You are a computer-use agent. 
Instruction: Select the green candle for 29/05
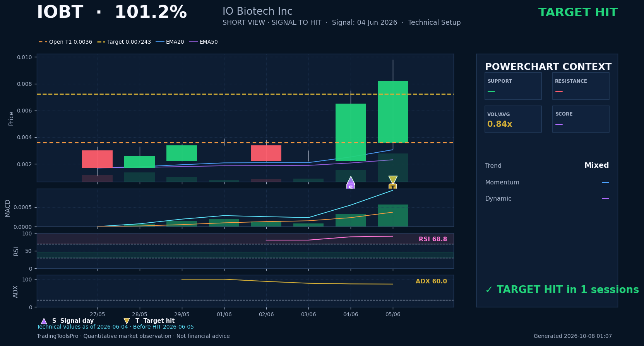[182, 153]
